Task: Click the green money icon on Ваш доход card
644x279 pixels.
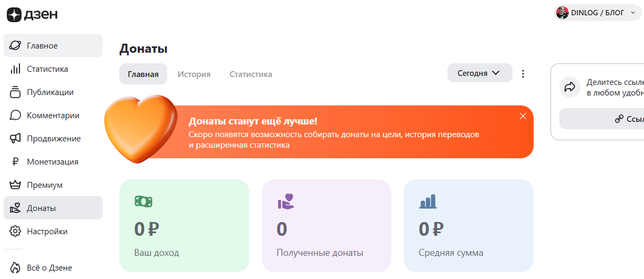Action: point(143,201)
